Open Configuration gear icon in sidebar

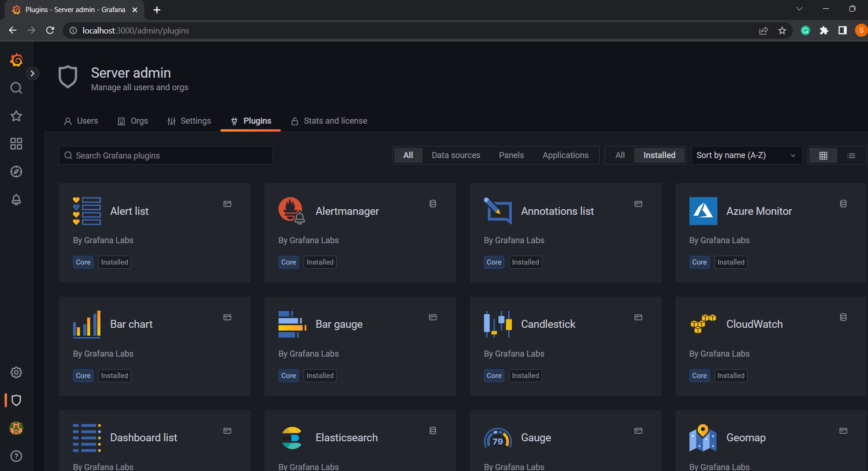point(16,372)
